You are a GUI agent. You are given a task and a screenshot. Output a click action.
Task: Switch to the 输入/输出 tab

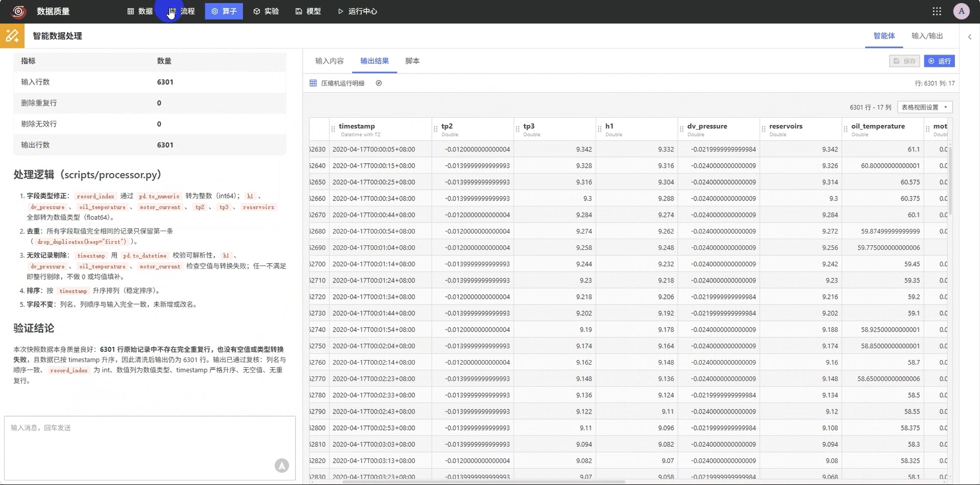[x=927, y=36]
